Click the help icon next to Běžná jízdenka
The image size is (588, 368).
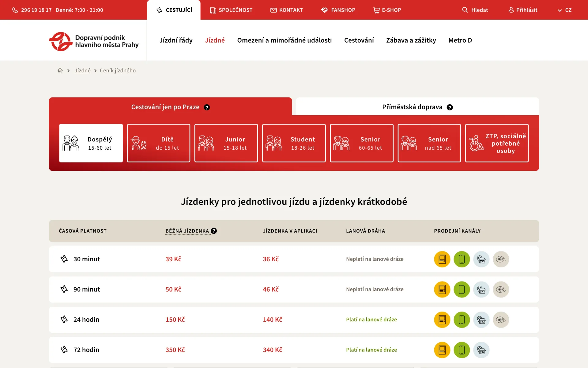click(x=214, y=231)
